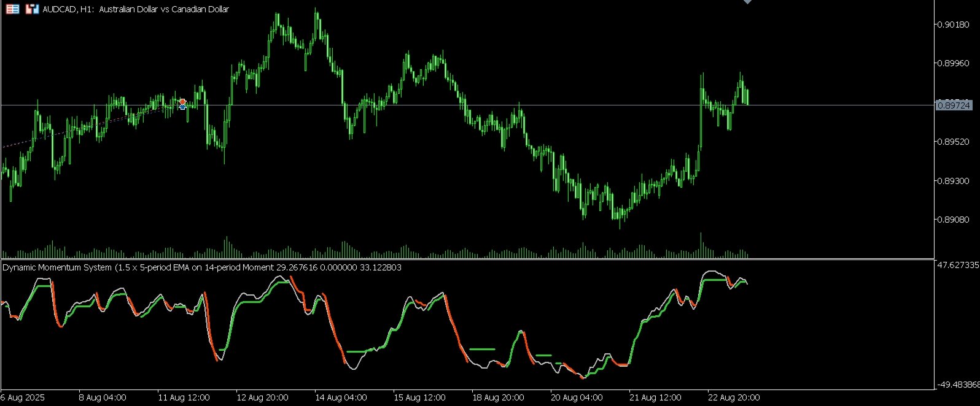Click the indicator scale value -49.483868
The width and height of the screenshot is (980, 406).
957,385
